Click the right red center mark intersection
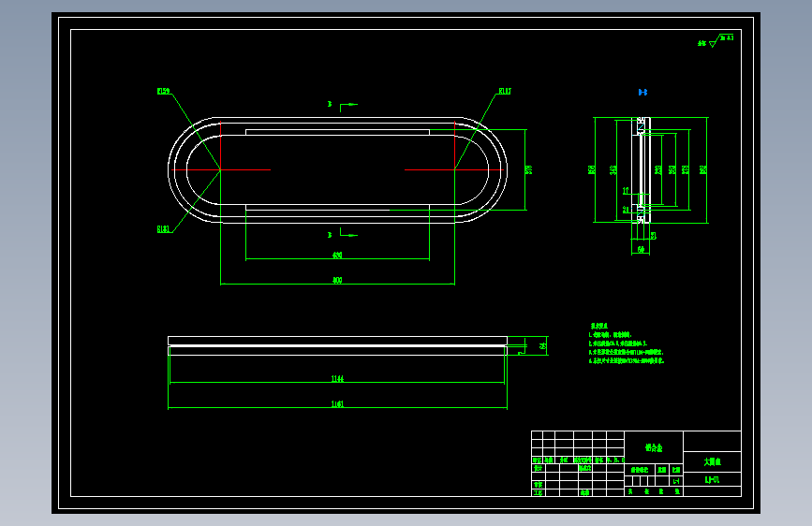The height and width of the screenshot is (526, 812). [x=454, y=169]
